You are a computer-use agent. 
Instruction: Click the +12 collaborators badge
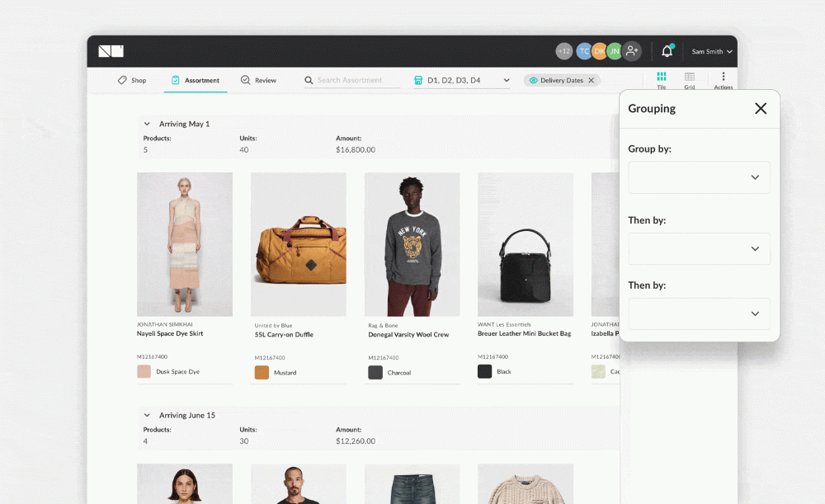click(x=563, y=50)
